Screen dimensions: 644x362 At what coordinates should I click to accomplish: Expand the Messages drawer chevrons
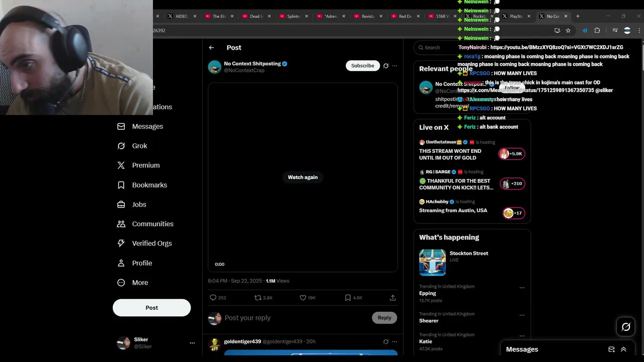623,349
